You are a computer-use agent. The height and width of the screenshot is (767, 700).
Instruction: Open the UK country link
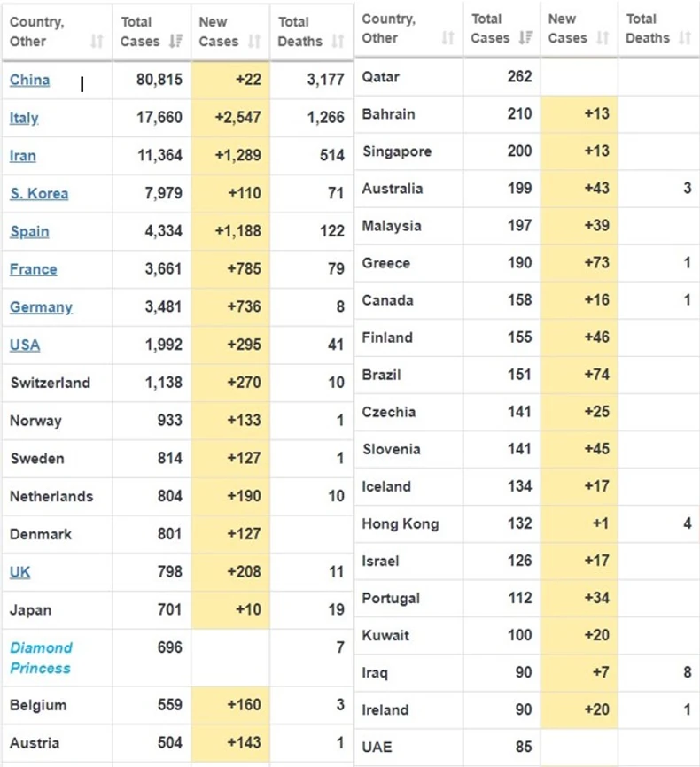(x=19, y=572)
